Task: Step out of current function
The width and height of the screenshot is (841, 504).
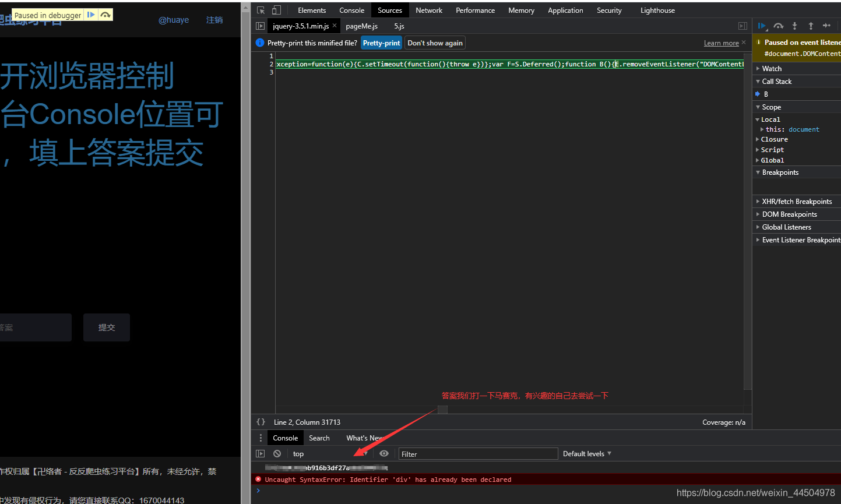Action: (811, 26)
